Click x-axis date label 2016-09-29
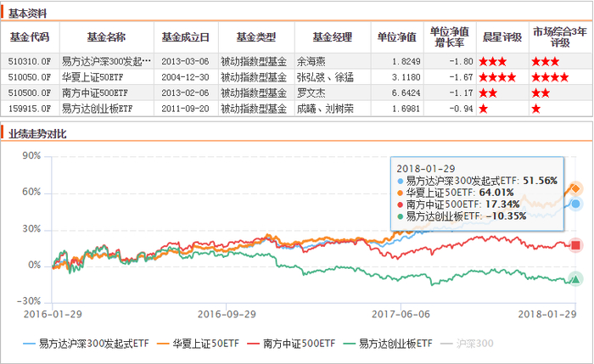Viewport: 594px width, 364px height. 227,314
